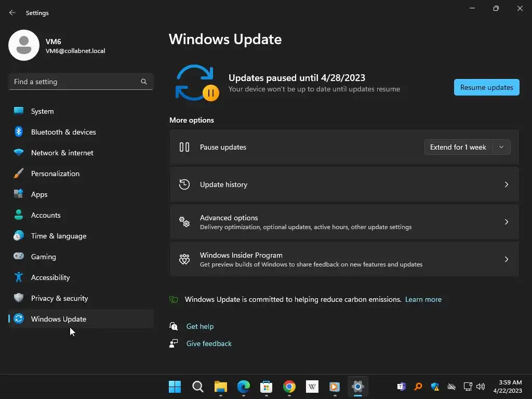Switch to Personalization settings
This screenshot has width=532, height=399.
[81, 174]
